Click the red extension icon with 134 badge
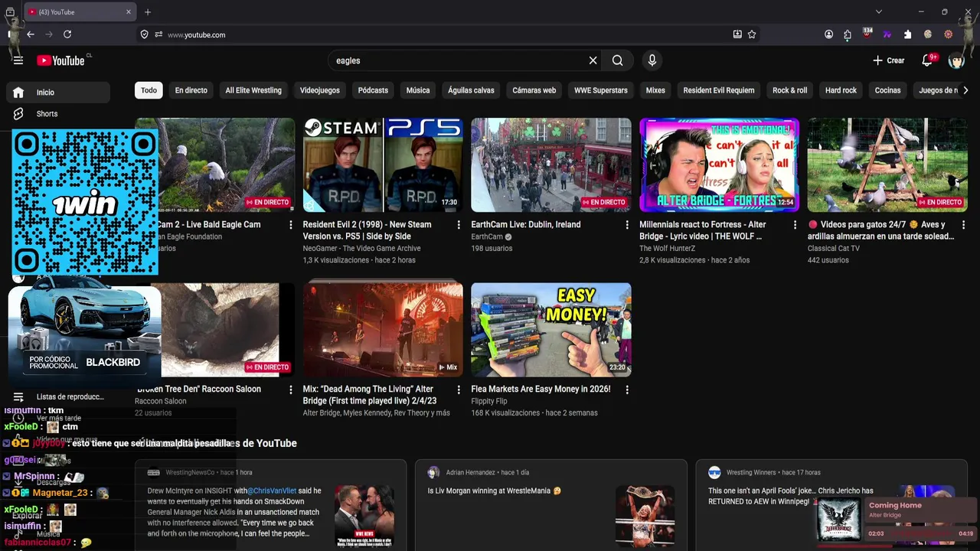980x551 pixels. [867, 34]
